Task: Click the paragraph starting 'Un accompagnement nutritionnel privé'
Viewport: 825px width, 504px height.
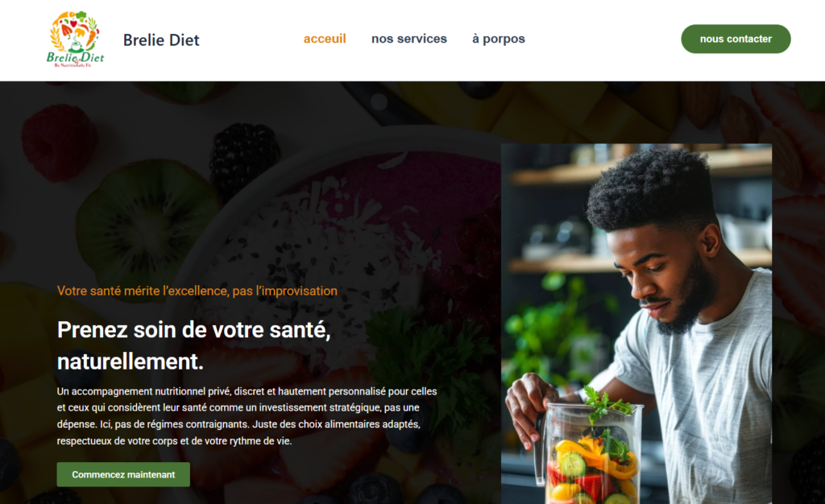Action: pos(247,415)
